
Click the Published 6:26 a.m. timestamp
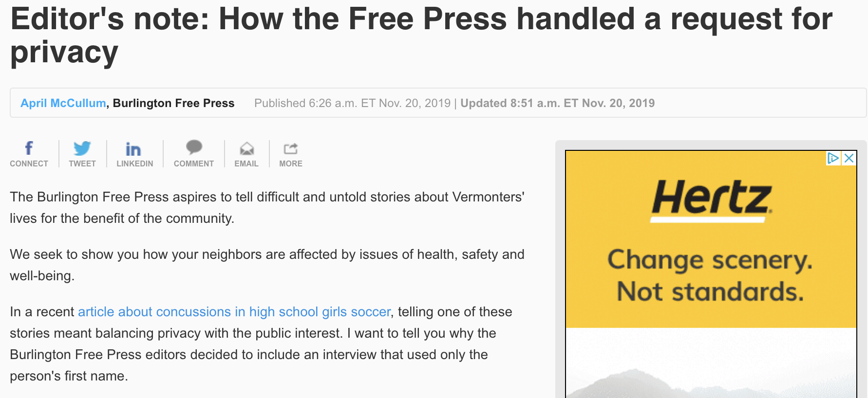[x=352, y=103]
